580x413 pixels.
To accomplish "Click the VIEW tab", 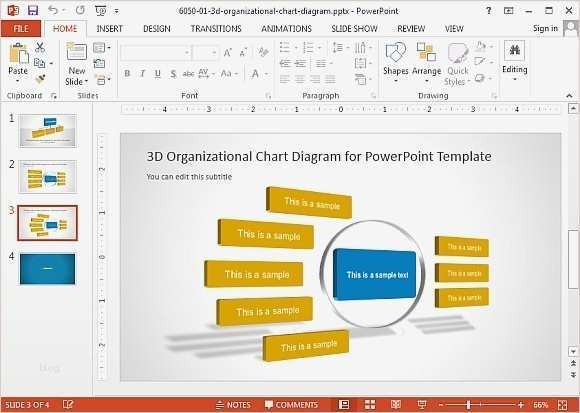I will tap(454, 29).
